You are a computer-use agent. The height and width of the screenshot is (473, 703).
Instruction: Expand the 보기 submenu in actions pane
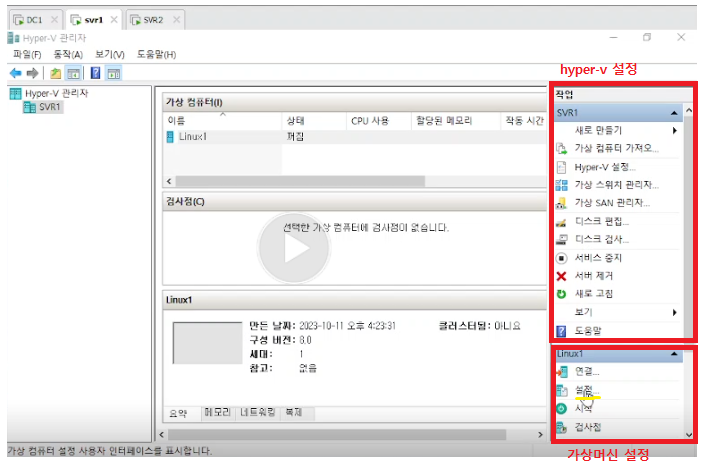click(674, 312)
